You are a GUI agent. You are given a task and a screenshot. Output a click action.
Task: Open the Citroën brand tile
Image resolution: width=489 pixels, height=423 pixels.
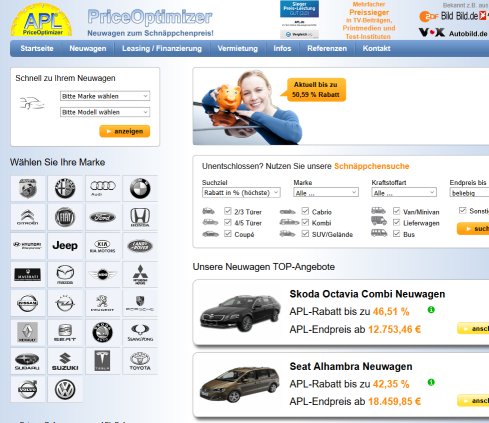click(x=28, y=217)
